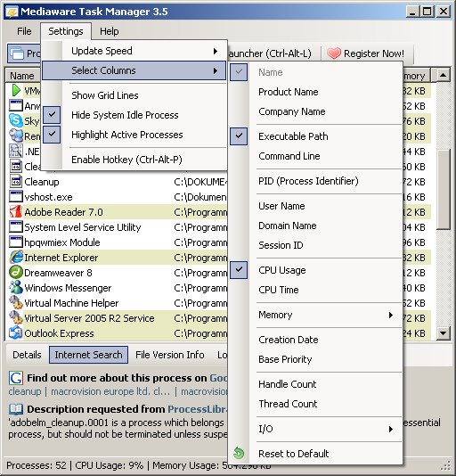This screenshot has width=456, height=476.
Task: Toggle Highlight Active Processes
Action: pyautogui.click(x=134, y=135)
